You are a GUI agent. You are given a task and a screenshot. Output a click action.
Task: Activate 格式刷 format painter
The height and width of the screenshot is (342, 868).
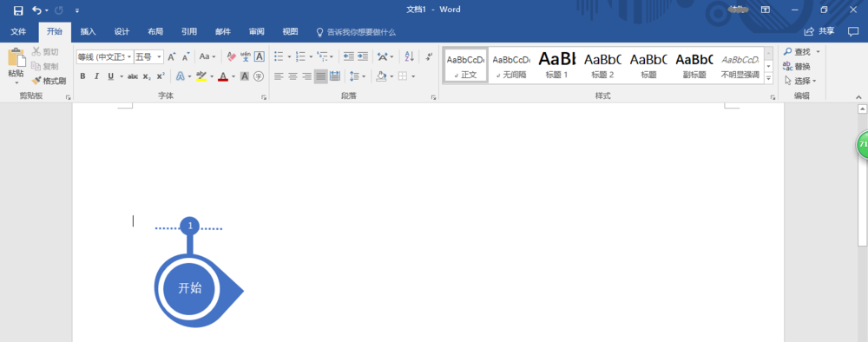point(49,81)
